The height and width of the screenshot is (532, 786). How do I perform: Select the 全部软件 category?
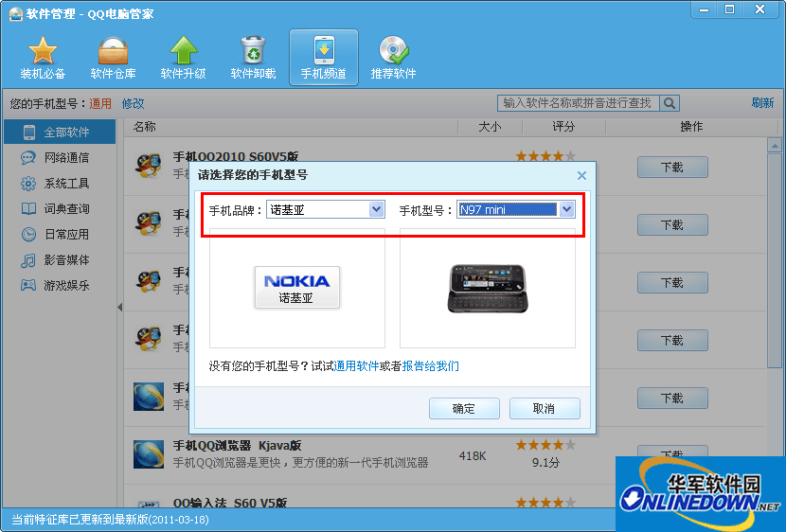point(60,133)
